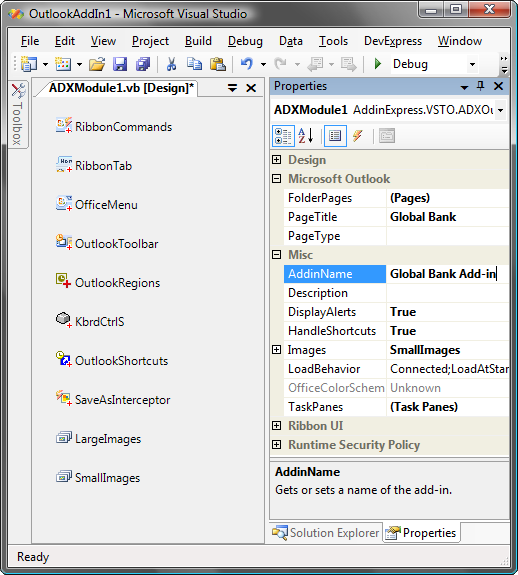This screenshot has width=518, height=575.
Task: Open the Undo history dropdown arrow
Action: click(263, 65)
